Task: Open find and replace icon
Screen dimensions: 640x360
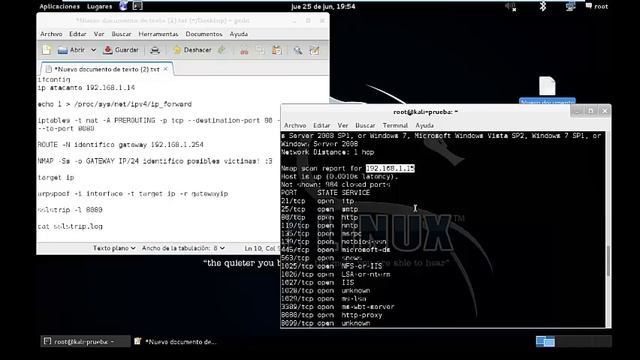Action: 314,51
